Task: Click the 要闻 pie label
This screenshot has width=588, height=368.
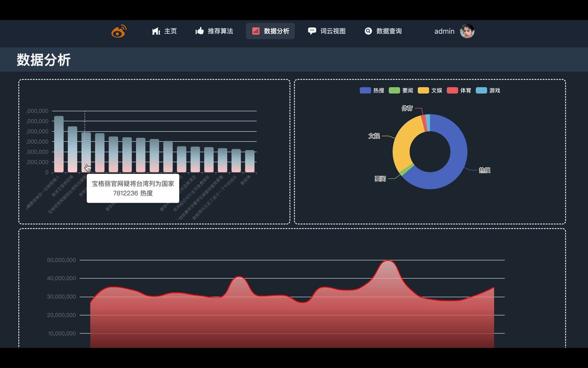Action: click(x=380, y=179)
